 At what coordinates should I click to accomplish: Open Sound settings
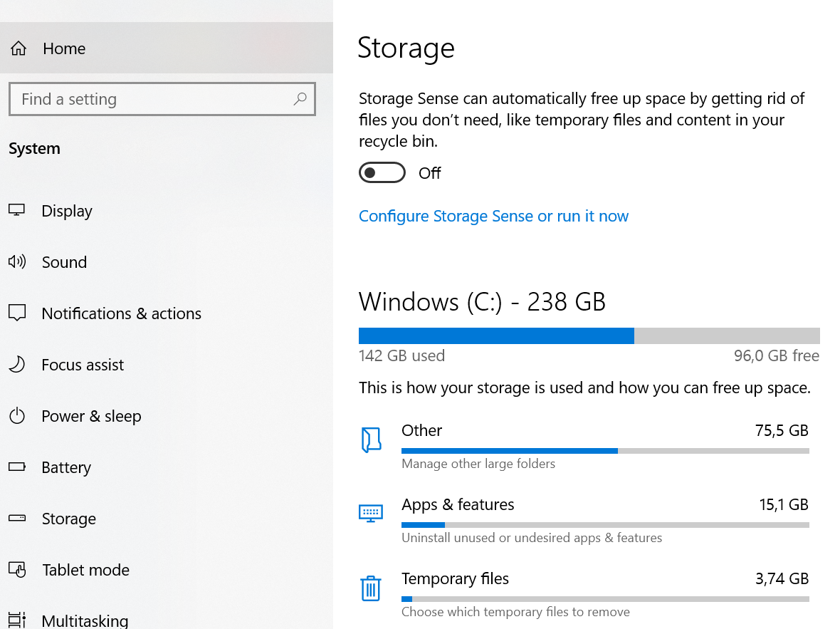167,262
